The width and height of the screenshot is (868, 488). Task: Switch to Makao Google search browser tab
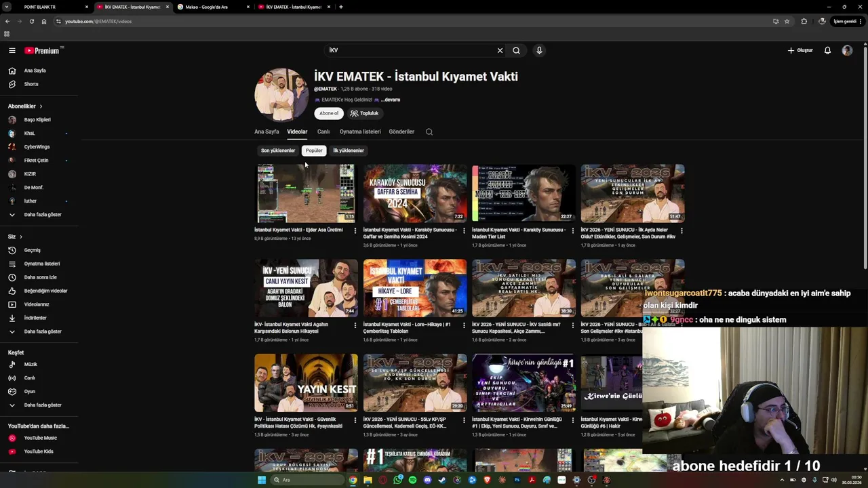point(212,7)
